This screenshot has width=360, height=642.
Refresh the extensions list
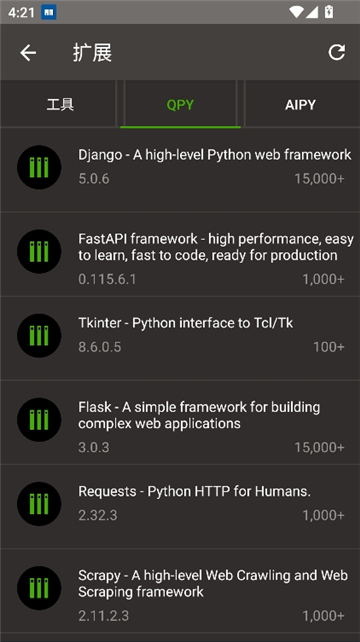click(337, 52)
